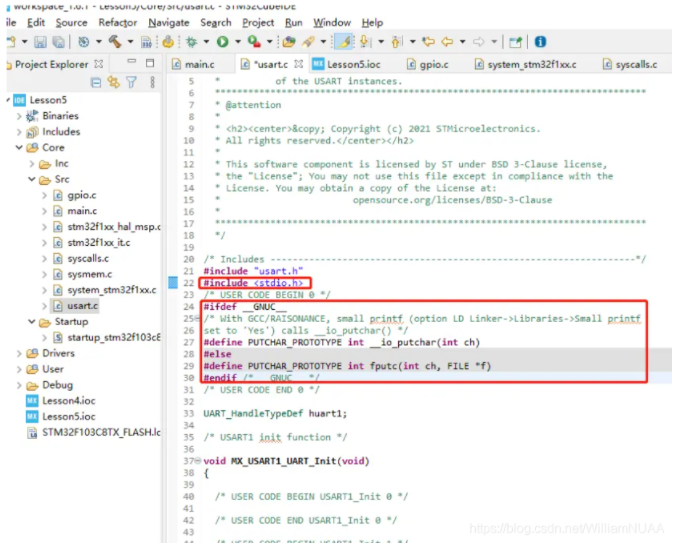
Task: Select STM32F103C8TX_FLASH.ld file in tree
Action: [101, 433]
